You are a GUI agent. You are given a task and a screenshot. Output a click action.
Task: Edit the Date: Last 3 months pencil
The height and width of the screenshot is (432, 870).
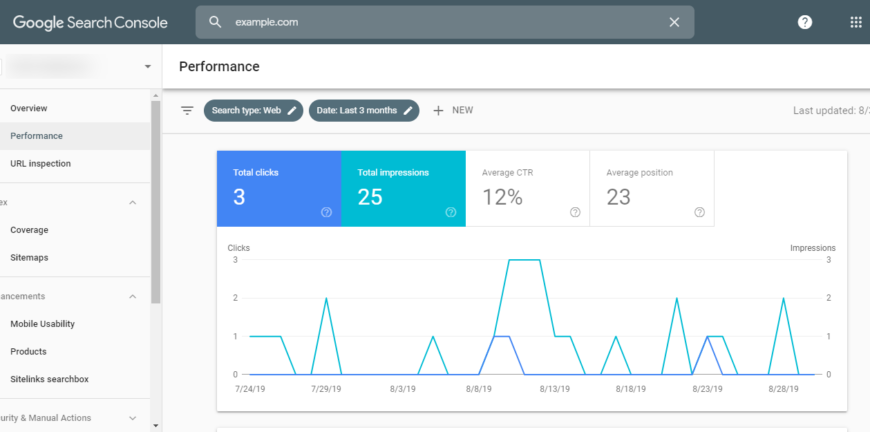coord(408,110)
